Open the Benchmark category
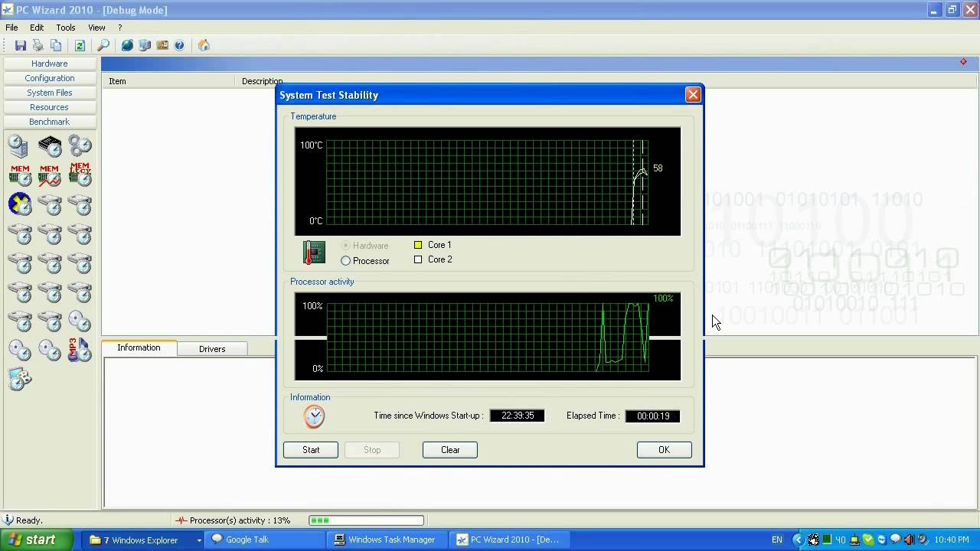This screenshot has height=551, width=980. pyautogui.click(x=50, y=122)
